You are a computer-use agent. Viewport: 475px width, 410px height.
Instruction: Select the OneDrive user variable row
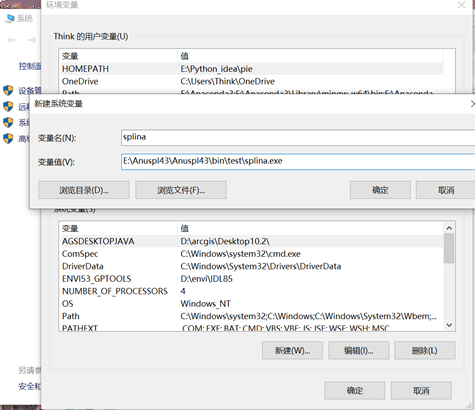pos(252,81)
